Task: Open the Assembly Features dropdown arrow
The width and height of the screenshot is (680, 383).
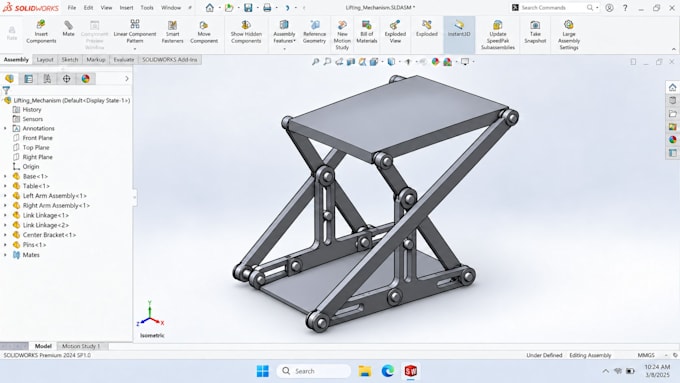Action: (284, 49)
